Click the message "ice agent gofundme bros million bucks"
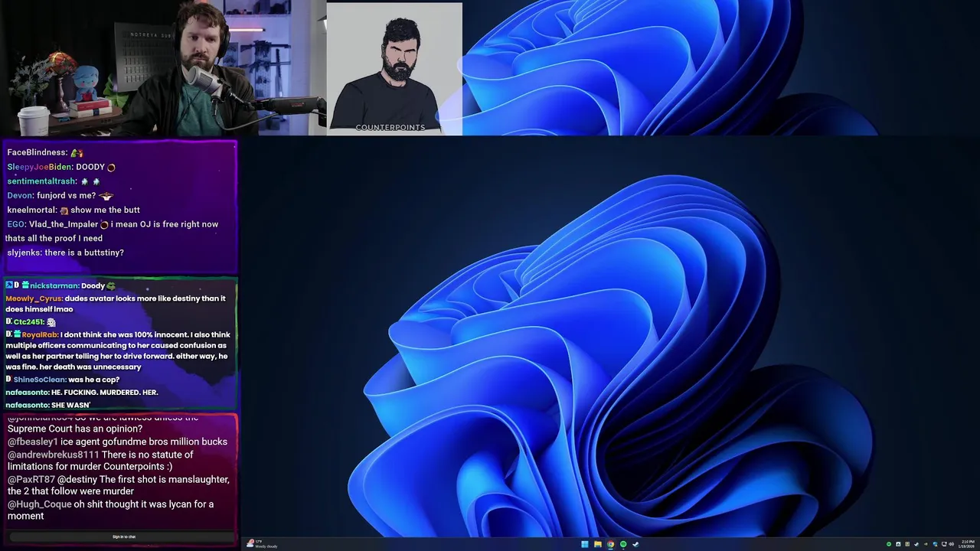This screenshot has height=551, width=980. 144,442
